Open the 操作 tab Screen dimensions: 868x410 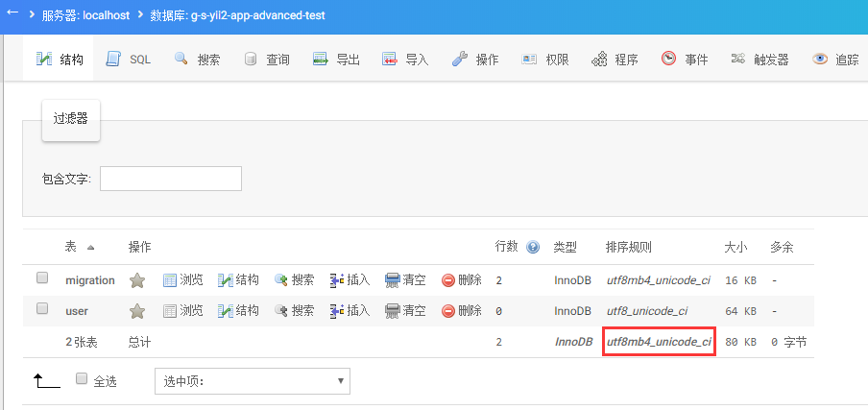[475, 60]
